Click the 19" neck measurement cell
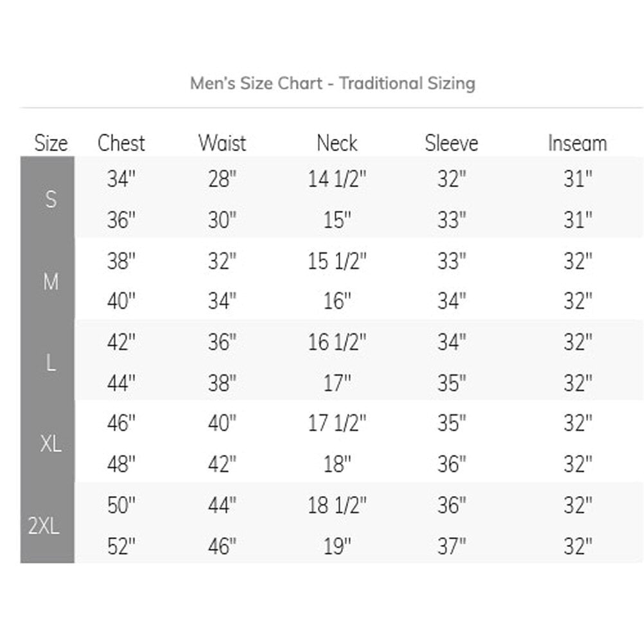This screenshot has width=644, height=644. [x=336, y=547]
